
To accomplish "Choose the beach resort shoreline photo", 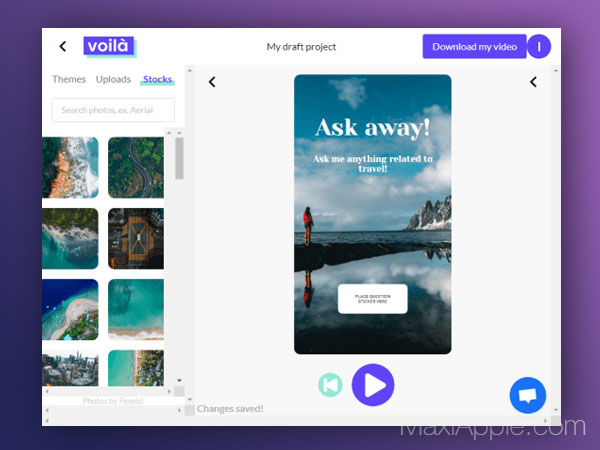I will tap(136, 368).
